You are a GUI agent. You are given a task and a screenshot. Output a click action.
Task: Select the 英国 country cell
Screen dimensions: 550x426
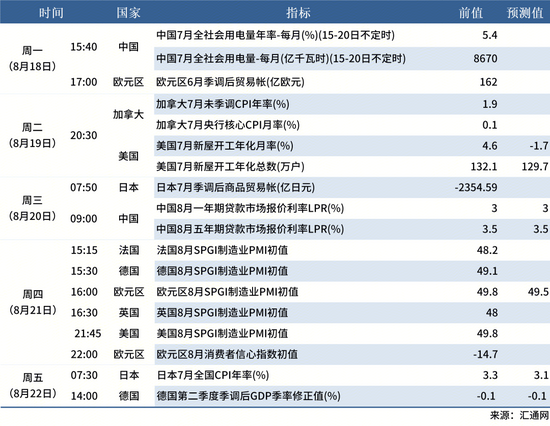129,313
